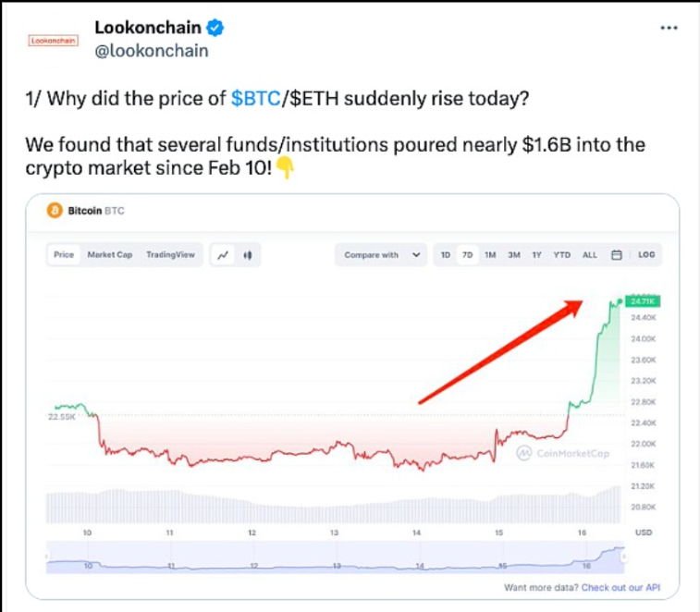Open the calendar date picker
Image resolution: width=700 pixels, height=612 pixels.
(x=616, y=255)
